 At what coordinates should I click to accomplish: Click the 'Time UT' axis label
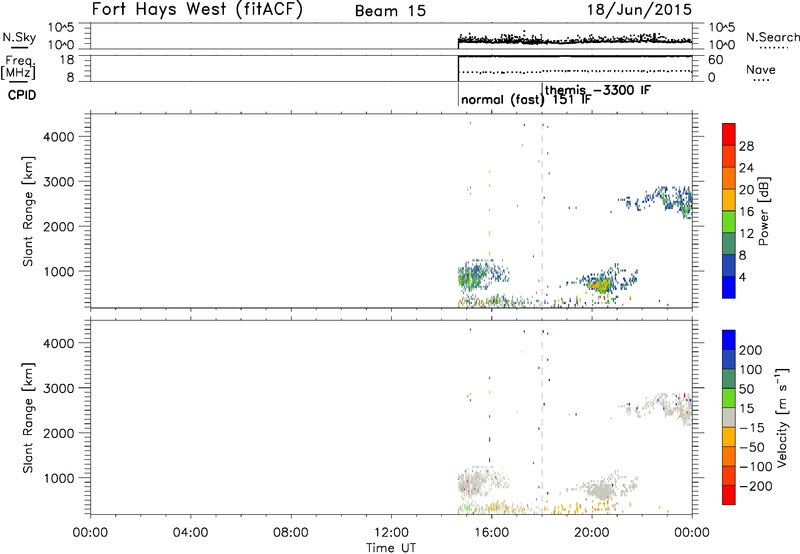click(391, 548)
